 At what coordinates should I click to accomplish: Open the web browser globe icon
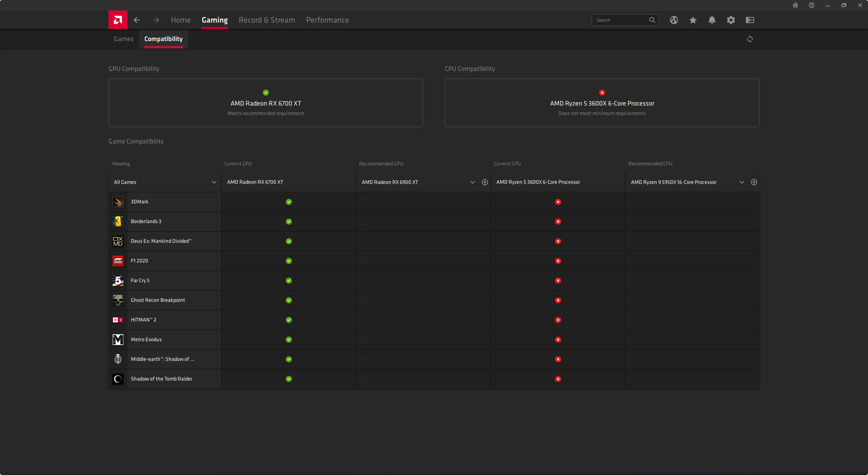coord(674,20)
